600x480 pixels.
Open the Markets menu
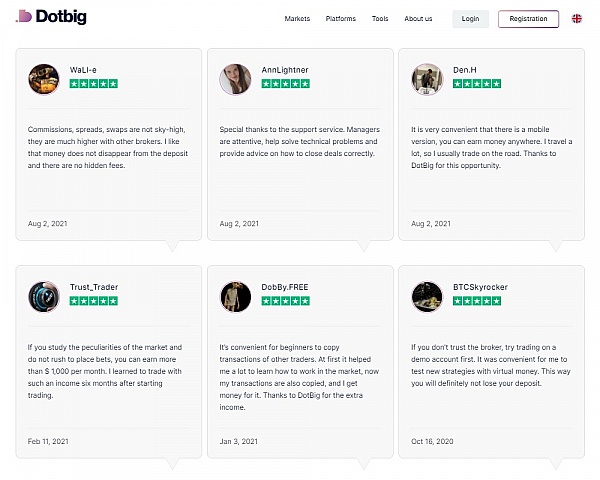[297, 19]
